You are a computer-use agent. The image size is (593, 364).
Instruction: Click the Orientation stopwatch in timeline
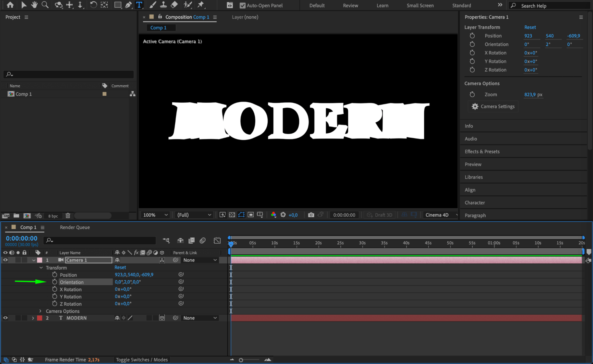[55, 282]
